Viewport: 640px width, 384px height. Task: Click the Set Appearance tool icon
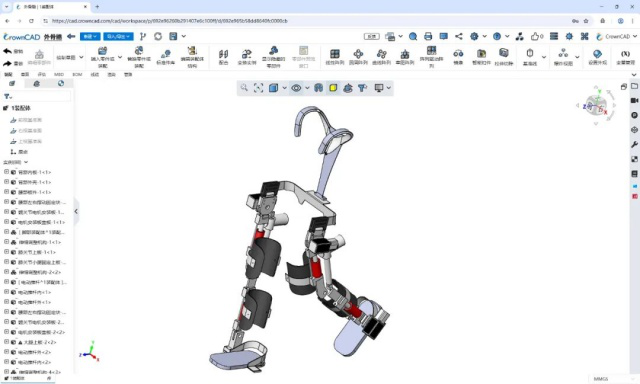pos(597,53)
